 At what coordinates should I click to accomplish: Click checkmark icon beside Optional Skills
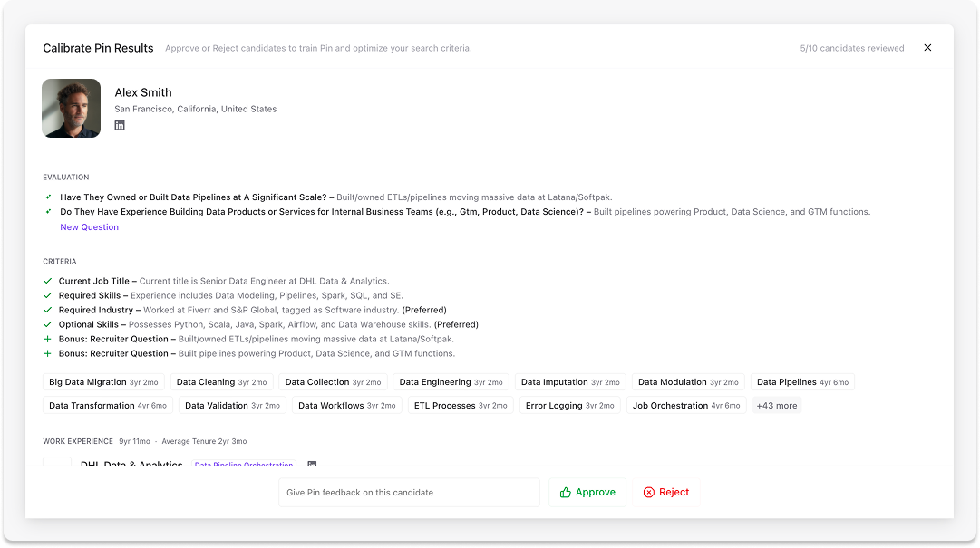[x=47, y=324]
